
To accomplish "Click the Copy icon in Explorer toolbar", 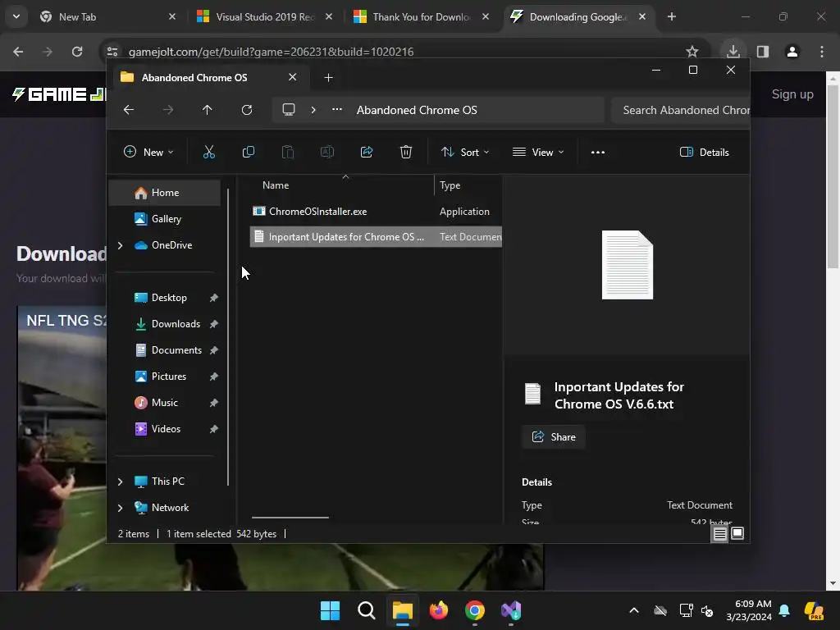I will 248,152.
